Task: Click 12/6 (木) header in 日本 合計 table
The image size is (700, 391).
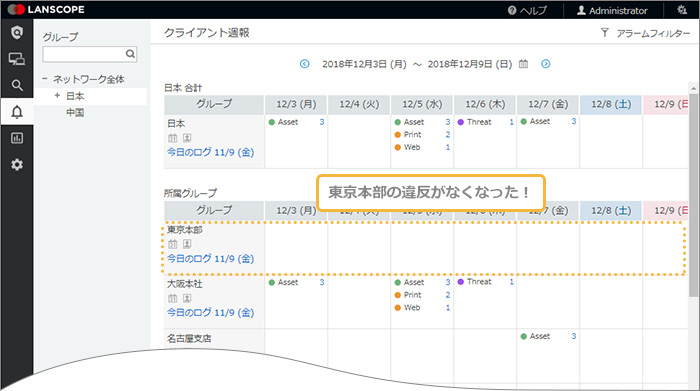Action: [x=485, y=104]
